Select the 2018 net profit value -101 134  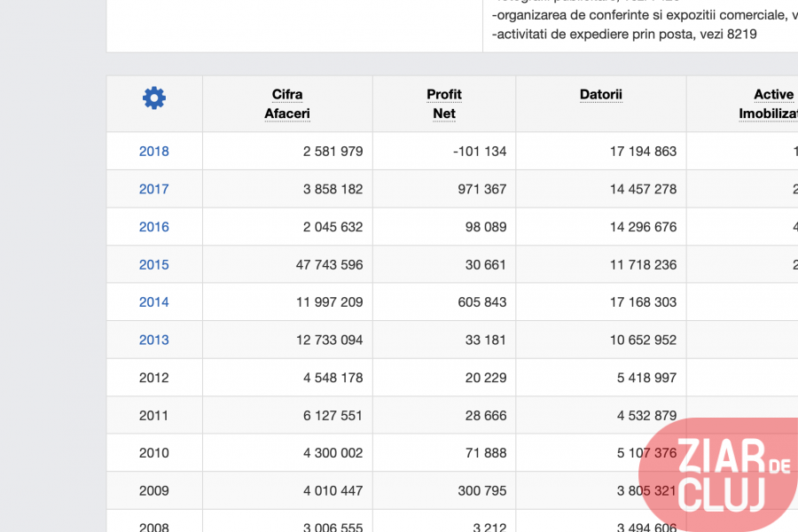click(x=479, y=152)
